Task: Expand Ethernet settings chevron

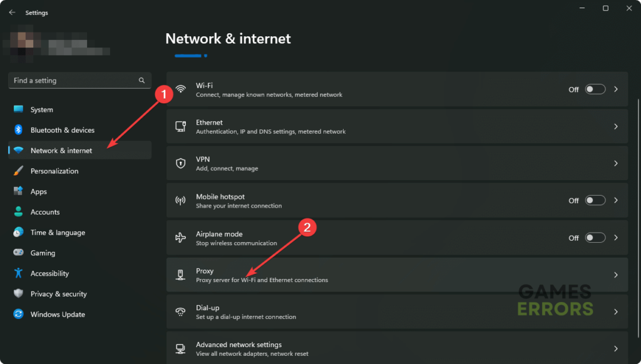Action: pos(616,126)
